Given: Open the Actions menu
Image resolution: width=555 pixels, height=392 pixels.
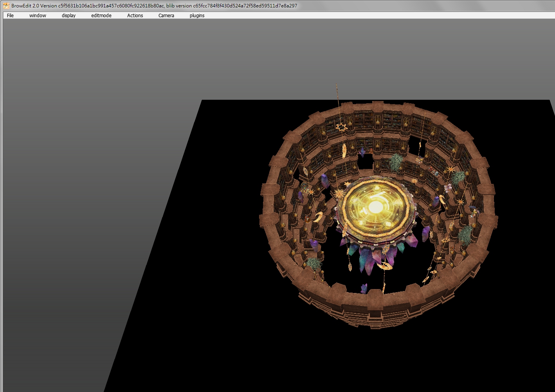Looking at the screenshot, I should point(135,16).
